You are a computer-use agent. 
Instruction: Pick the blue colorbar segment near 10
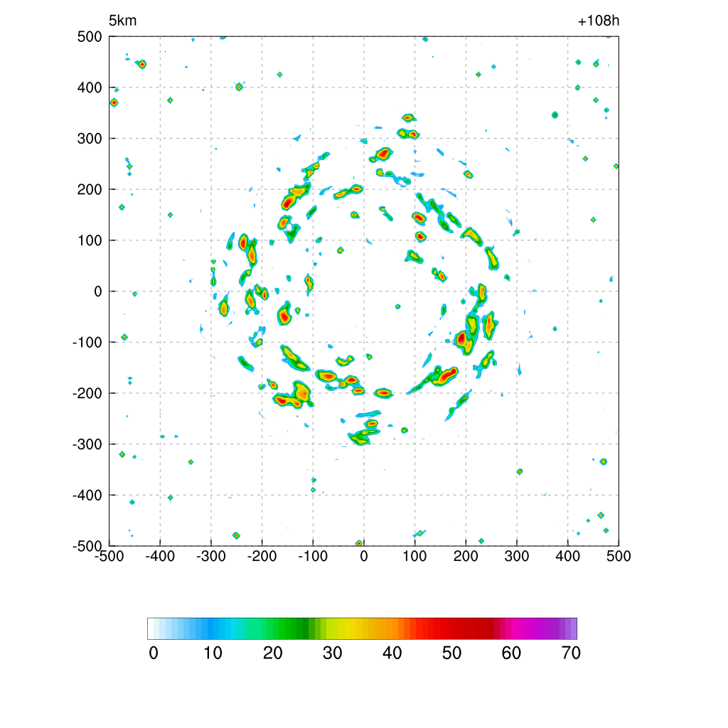point(210,628)
